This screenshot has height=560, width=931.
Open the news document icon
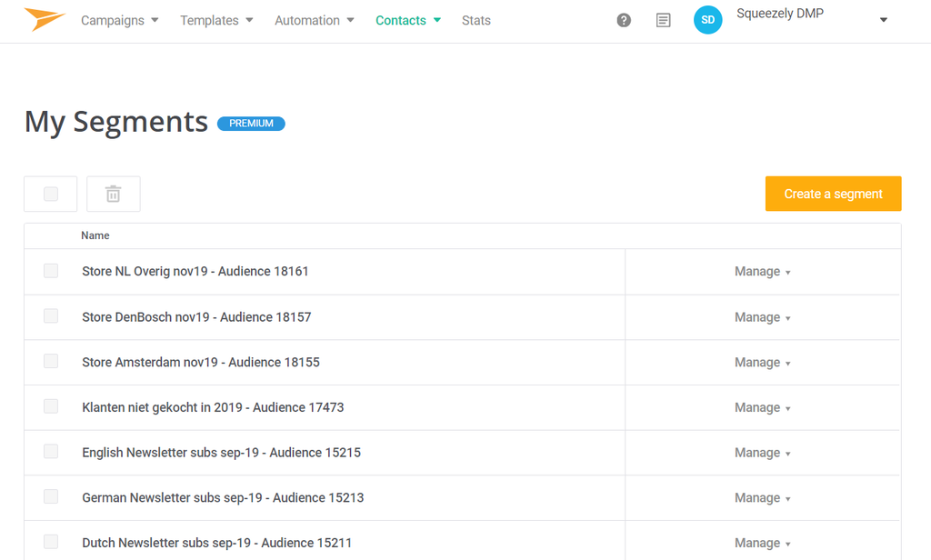[x=663, y=20]
